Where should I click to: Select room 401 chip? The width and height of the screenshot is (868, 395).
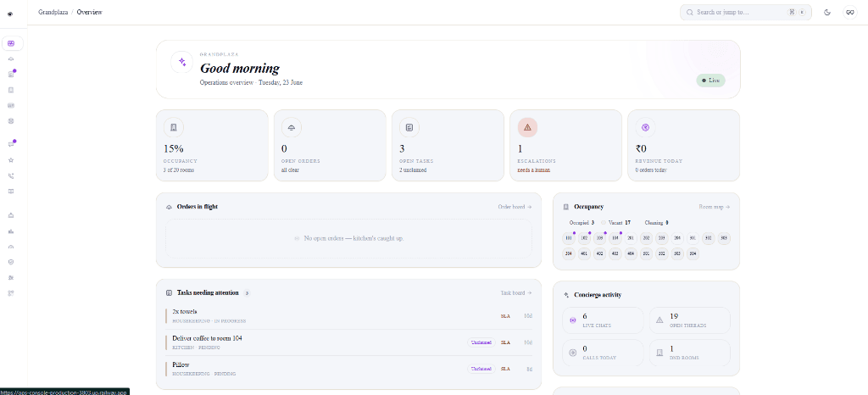[584, 254]
